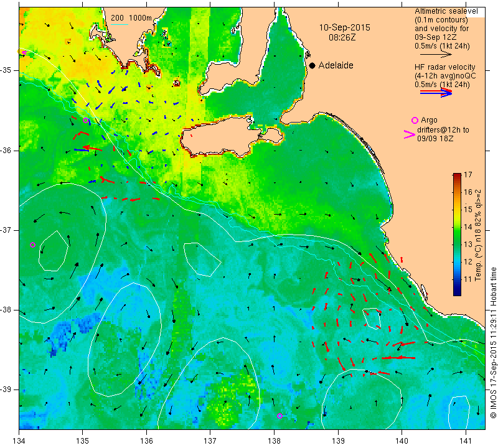Click the "09/09 18Z" drifter time text
498x448 pixels.
435,139
